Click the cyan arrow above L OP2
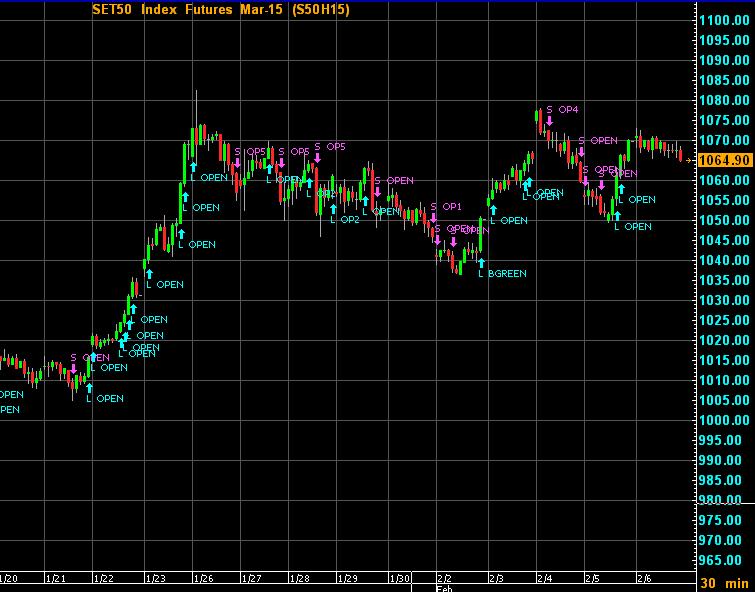This screenshot has width=755, height=592. [333, 209]
